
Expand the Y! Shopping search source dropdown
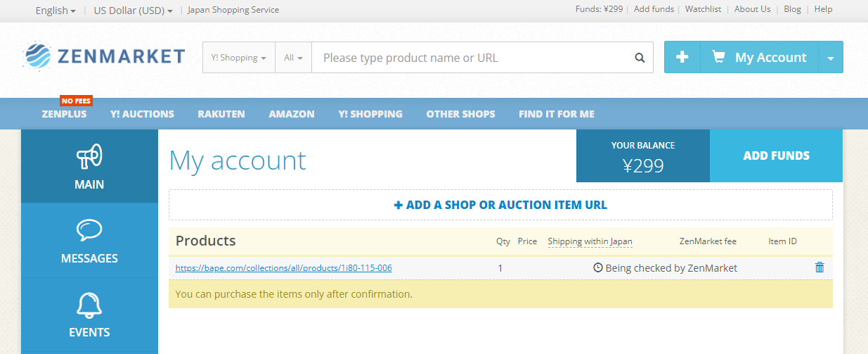click(239, 58)
